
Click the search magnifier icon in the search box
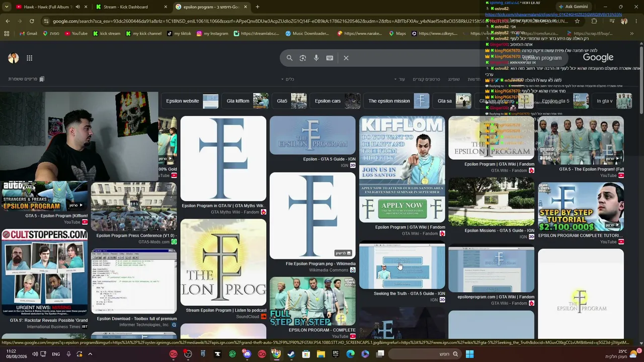tap(289, 58)
